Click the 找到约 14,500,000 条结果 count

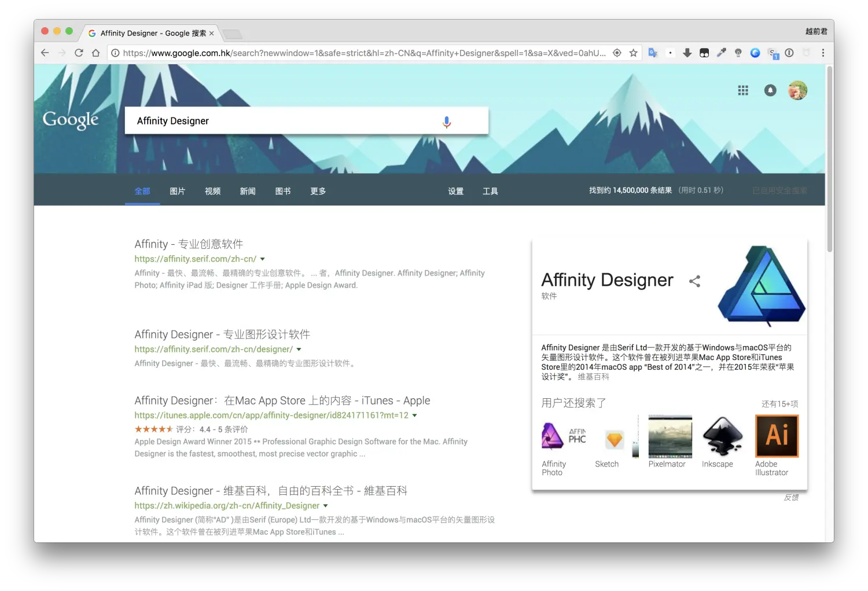pyautogui.click(x=630, y=190)
